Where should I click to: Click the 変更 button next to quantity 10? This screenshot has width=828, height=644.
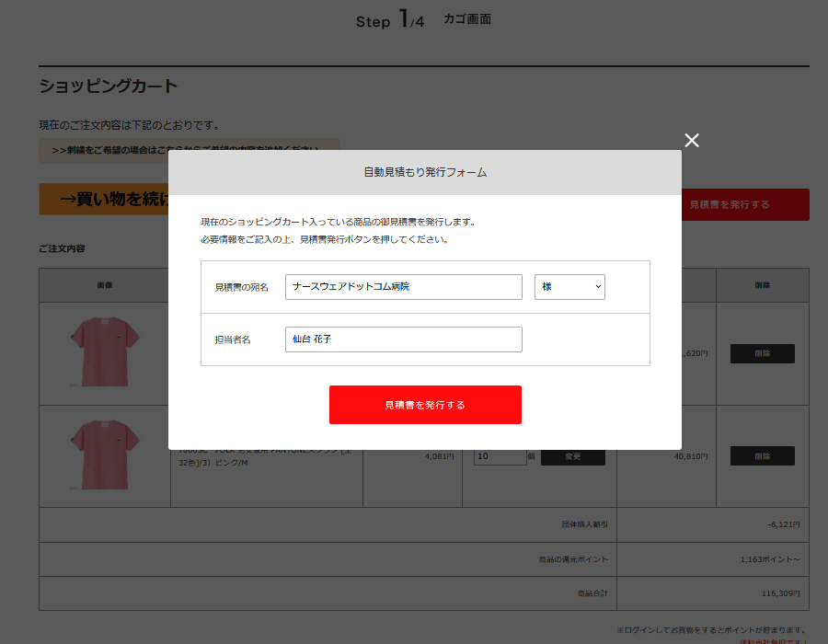[573, 456]
